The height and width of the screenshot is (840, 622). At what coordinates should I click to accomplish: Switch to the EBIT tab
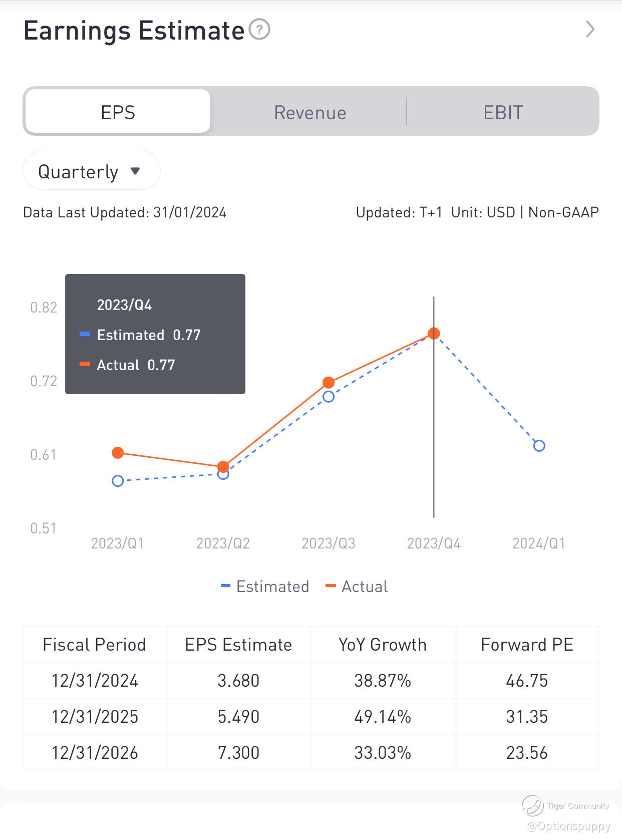click(x=503, y=112)
